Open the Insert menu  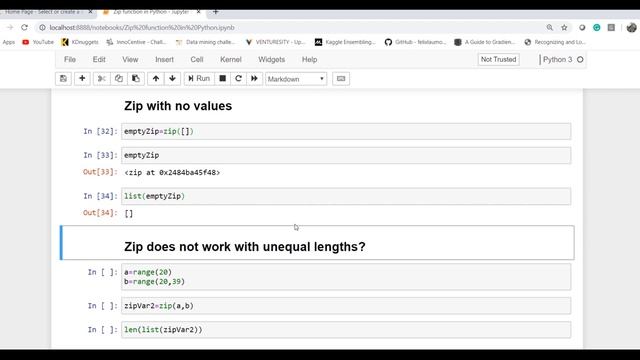pyautogui.click(x=164, y=60)
